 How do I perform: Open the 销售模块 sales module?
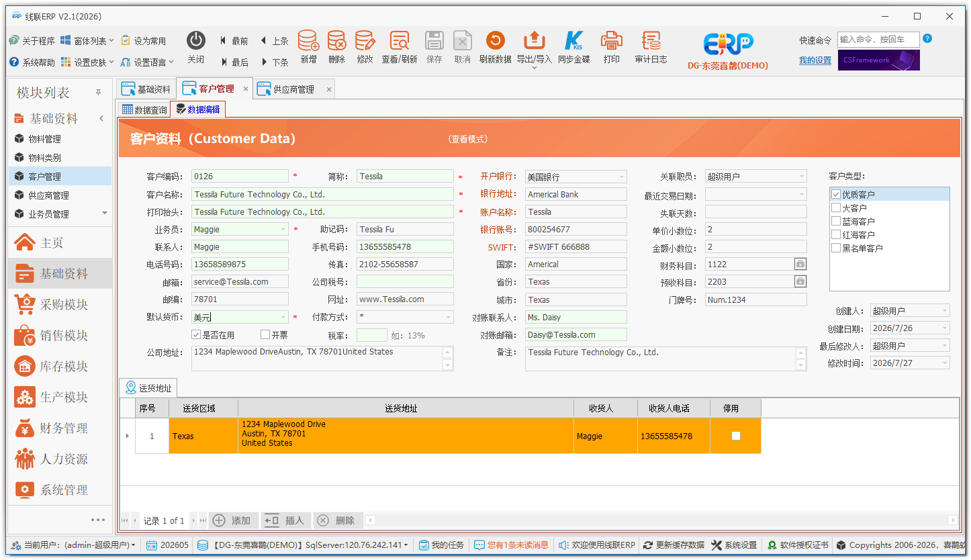click(60, 336)
